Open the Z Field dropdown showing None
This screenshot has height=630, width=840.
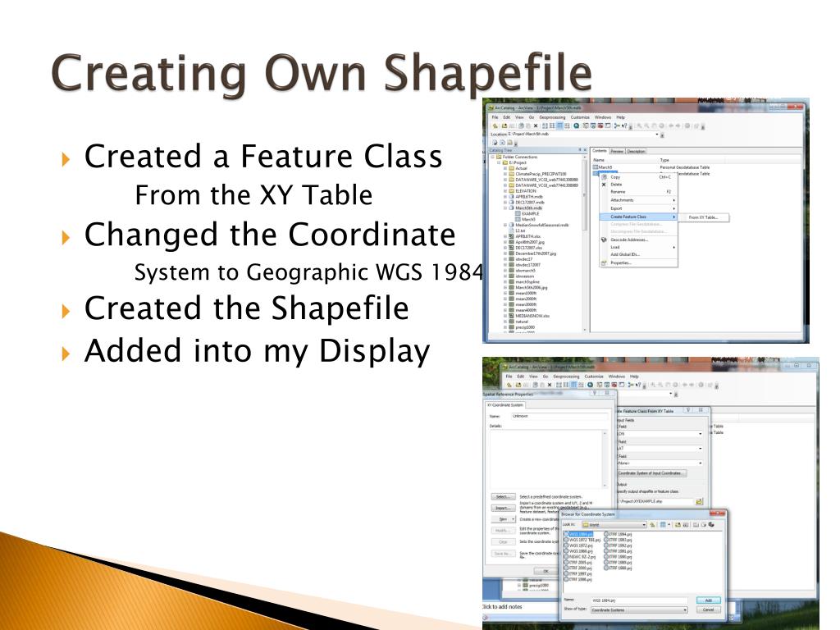tap(701, 463)
